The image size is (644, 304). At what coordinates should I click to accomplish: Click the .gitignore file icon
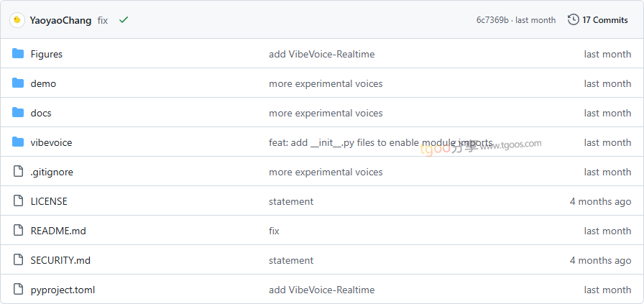[18, 172]
